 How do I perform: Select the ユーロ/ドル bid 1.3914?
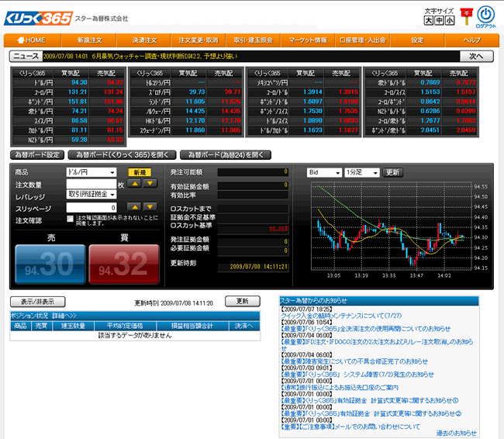click(x=312, y=92)
